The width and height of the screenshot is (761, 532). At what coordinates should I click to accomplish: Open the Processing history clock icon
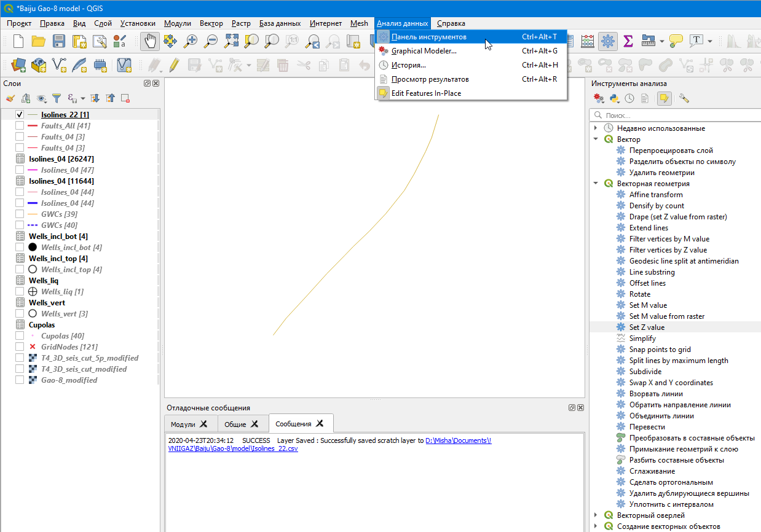coord(629,98)
